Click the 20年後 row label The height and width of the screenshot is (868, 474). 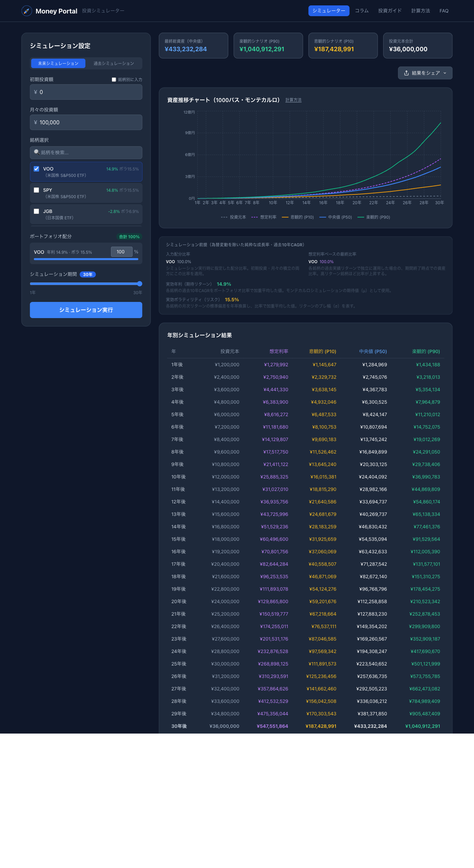[179, 601]
